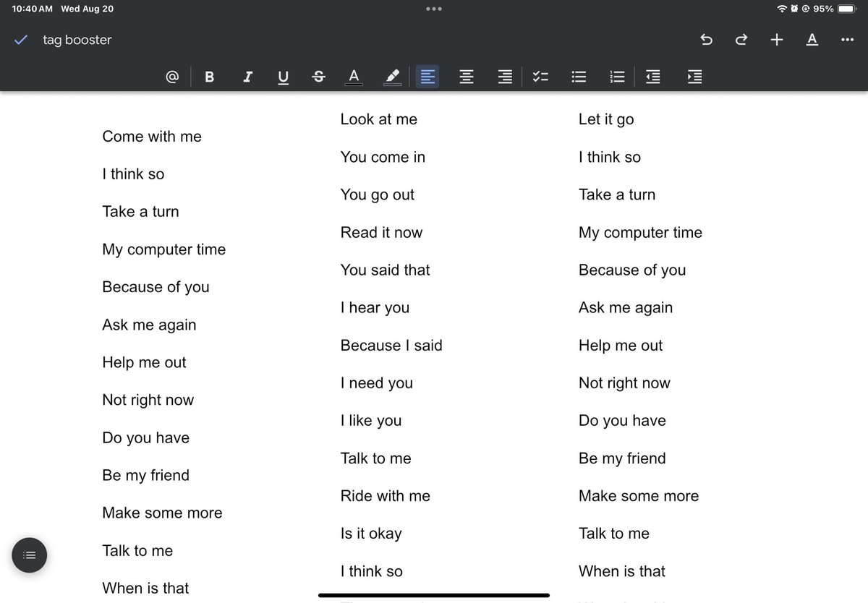
Task: Open the three-dot more options menu
Action: click(x=848, y=40)
